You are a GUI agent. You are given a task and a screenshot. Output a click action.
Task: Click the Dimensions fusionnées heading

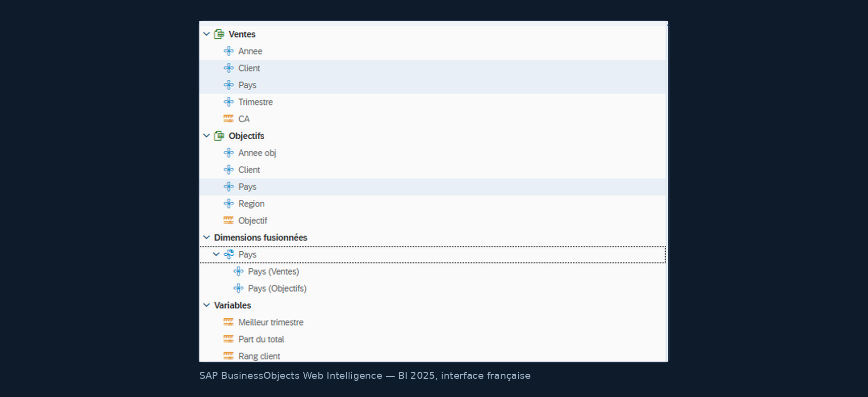pos(260,238)
